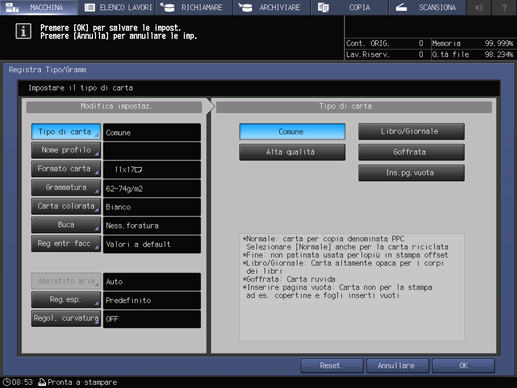
Task: Click the printer icon beside Pronta a stampare
Action: (x=42, y=382)
